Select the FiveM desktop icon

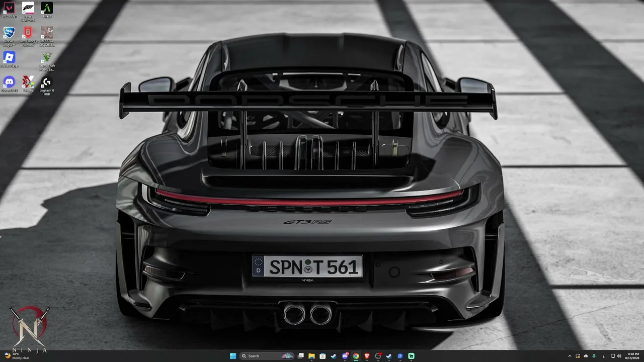(x=47, y=11)
